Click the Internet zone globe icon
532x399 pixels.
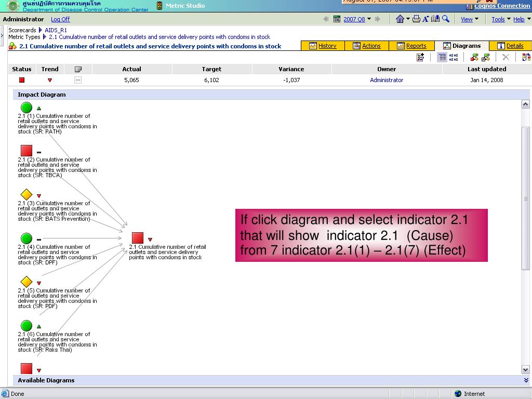coord(458,394)
